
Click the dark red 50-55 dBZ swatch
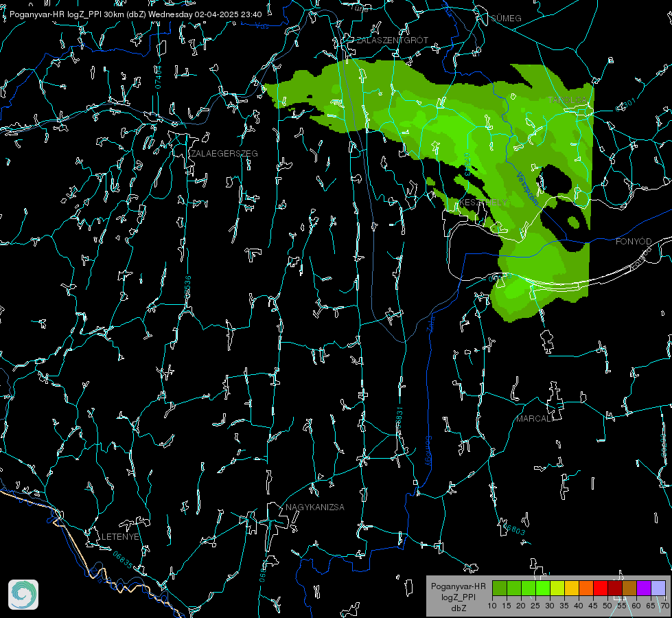[614, 588]
